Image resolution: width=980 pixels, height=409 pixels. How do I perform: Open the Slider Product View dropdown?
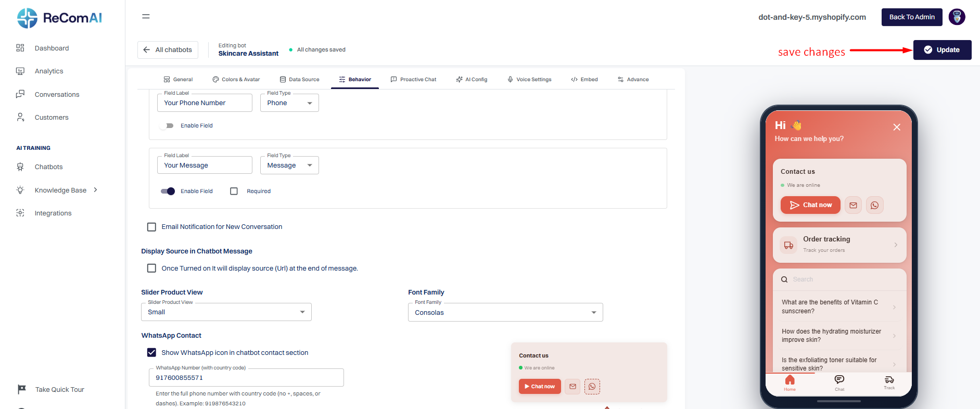click(226, 312)
